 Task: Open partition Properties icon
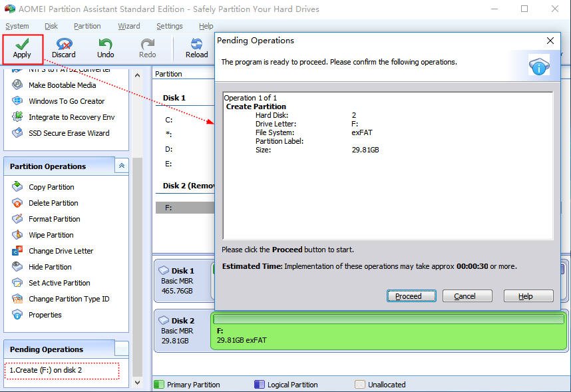pyautogui.click(x=17, y=314)
